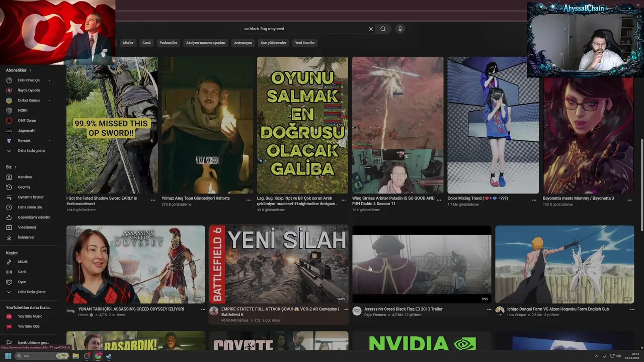Open Daha sonra izle in sidebar
This screenshot has height=362, width=644.
coord(30,207)
